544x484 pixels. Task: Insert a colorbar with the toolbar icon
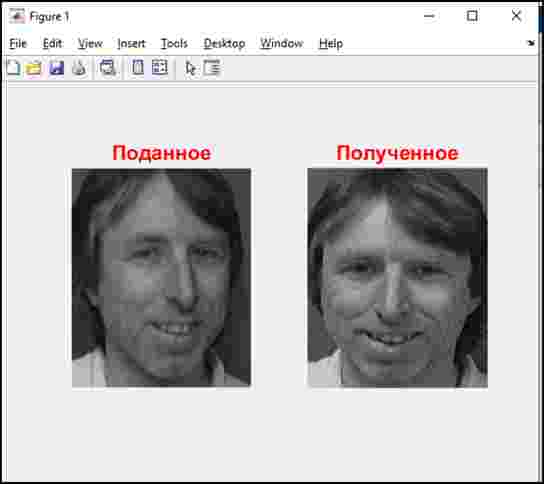coord(138,67)
